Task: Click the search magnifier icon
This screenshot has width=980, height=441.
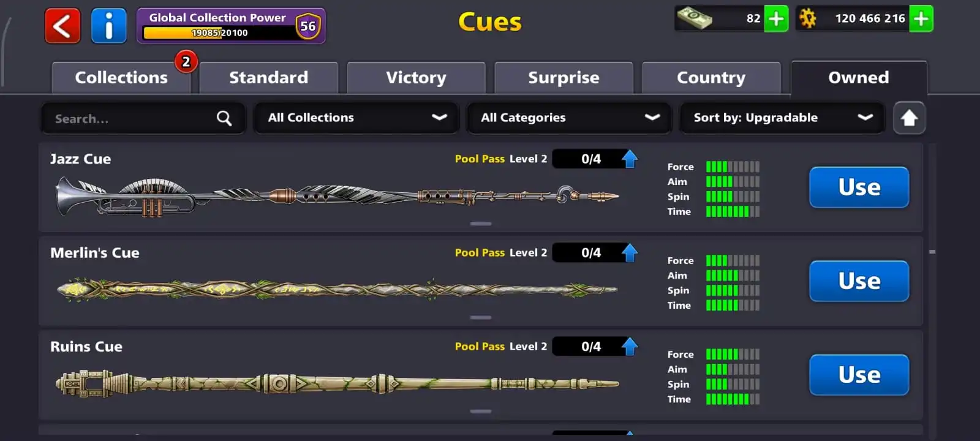Action: coord(224,118)
